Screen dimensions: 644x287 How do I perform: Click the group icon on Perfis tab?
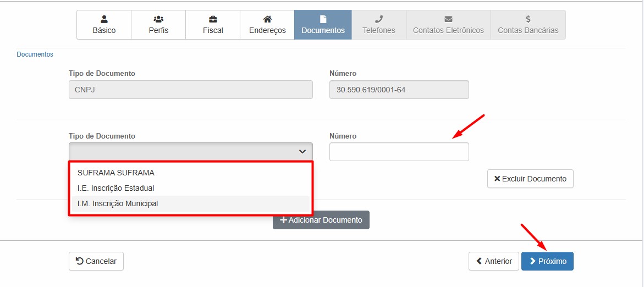coord(158,19)
